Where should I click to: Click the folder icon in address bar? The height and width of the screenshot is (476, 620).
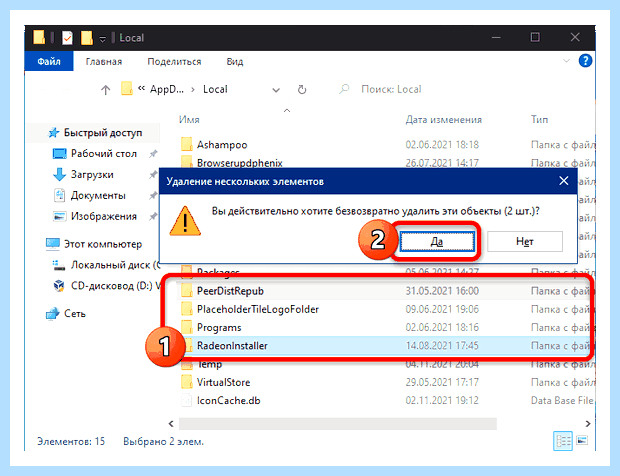click(x=127, y=89)
